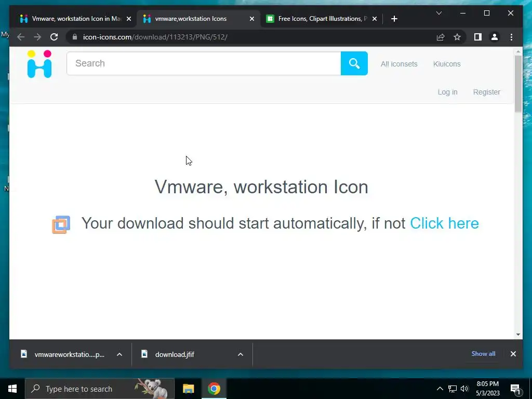Open File Explorer from the taskbar
The image size is (532, 399).
(x=188, y=389)
